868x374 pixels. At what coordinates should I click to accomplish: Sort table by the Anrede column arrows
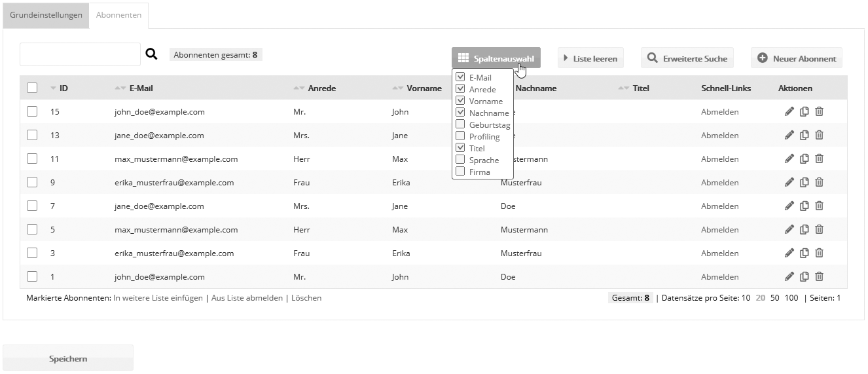tap(299, 88)
